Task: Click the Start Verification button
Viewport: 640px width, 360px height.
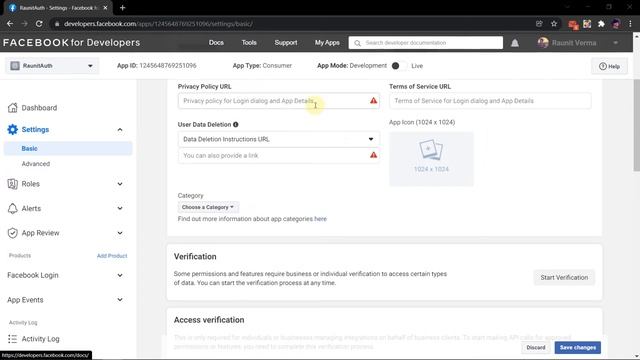Action: tap(564, 278)
